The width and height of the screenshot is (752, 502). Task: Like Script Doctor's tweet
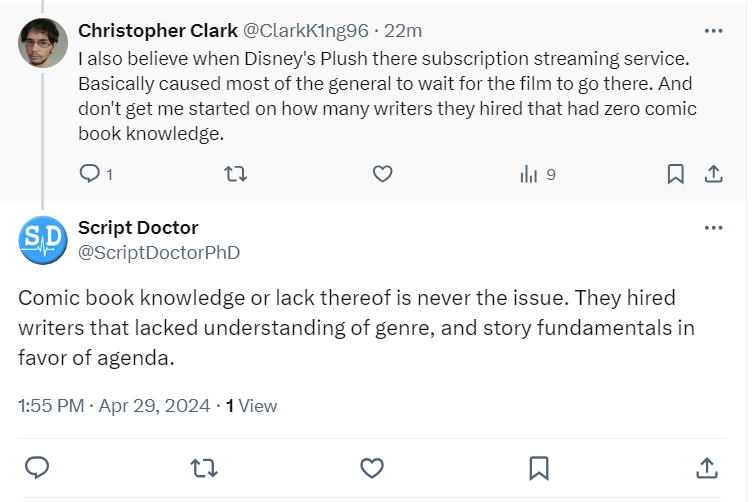pyautogui.click(x=372, y=467)
